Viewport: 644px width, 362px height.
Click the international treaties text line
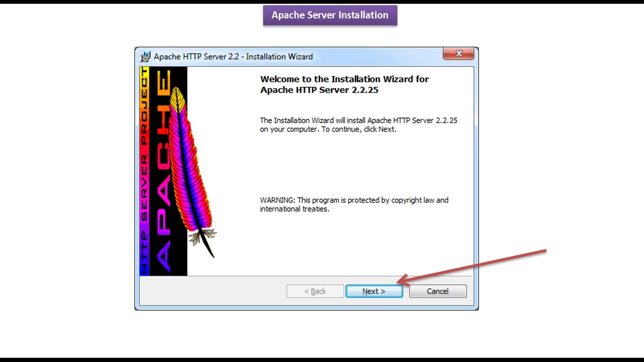coord(294,209)
